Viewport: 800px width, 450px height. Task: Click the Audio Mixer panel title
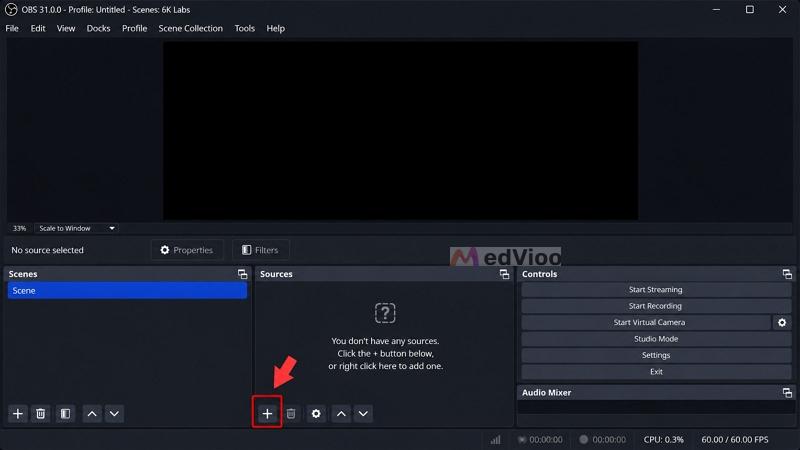pyautogui.click(x=546, y=392)
